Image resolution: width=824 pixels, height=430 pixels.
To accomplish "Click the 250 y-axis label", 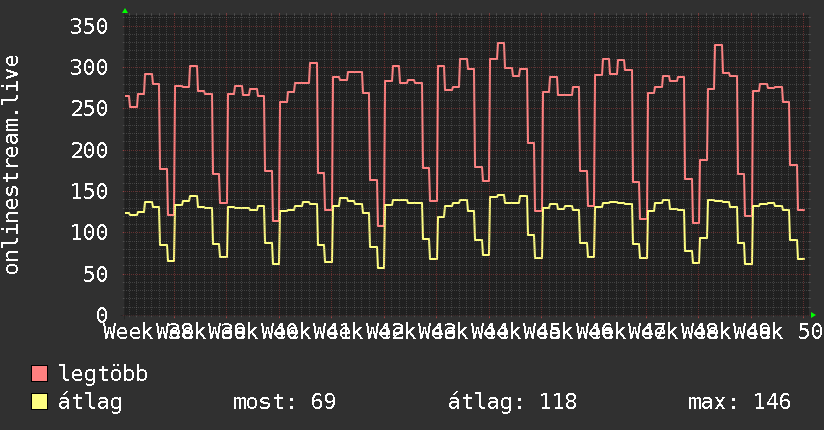I will click(89, 109).
